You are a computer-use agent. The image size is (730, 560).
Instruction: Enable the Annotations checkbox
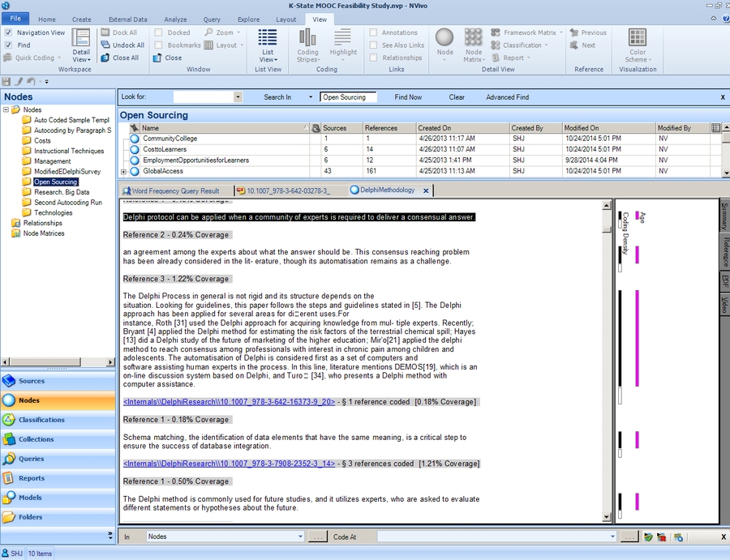point(376,32)
